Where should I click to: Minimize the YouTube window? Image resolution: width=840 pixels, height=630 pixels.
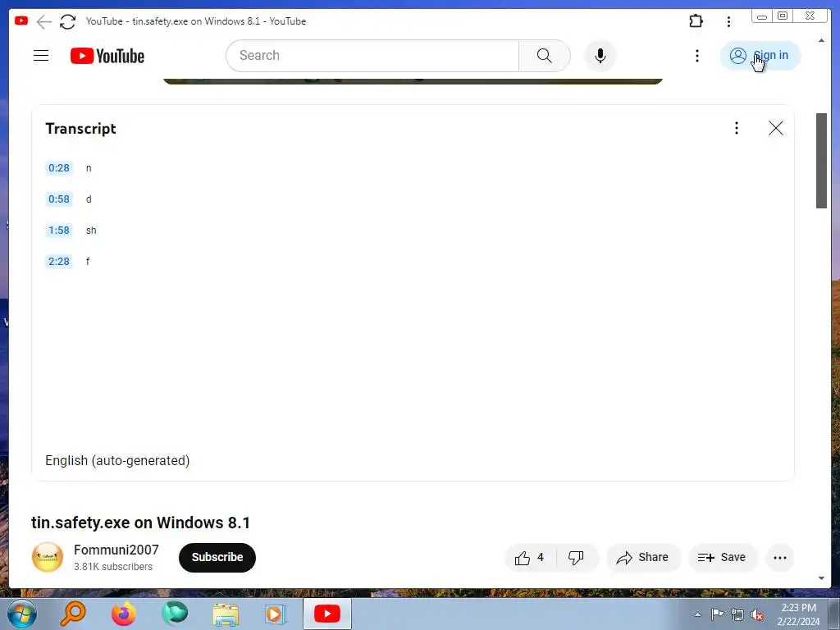(762, 16)
